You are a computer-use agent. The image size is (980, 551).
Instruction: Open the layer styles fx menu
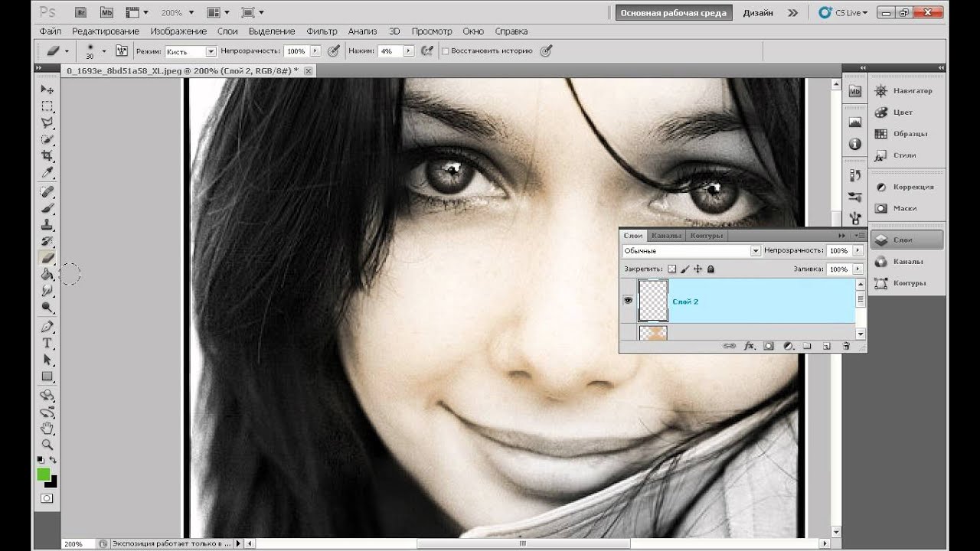click(x=750, y=346)
